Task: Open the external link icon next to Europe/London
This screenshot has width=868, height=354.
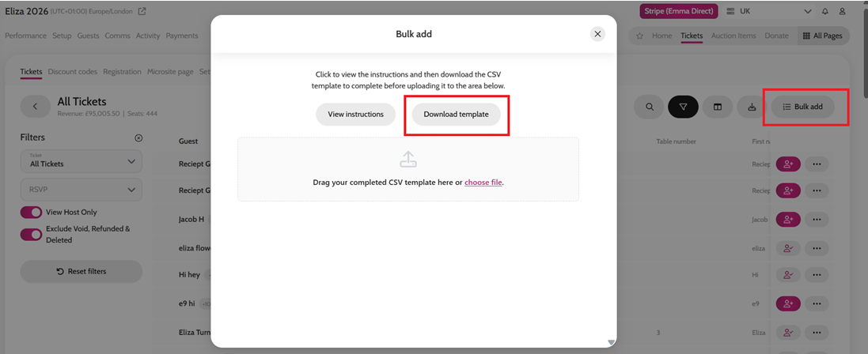Action: (142, 11)
